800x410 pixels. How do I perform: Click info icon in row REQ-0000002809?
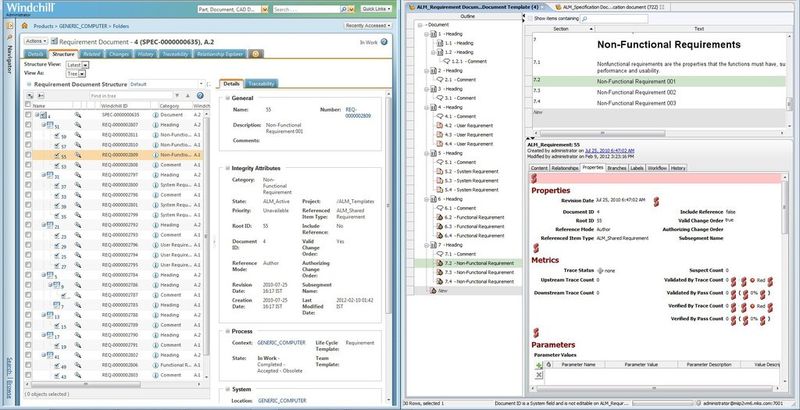point(156,155)
